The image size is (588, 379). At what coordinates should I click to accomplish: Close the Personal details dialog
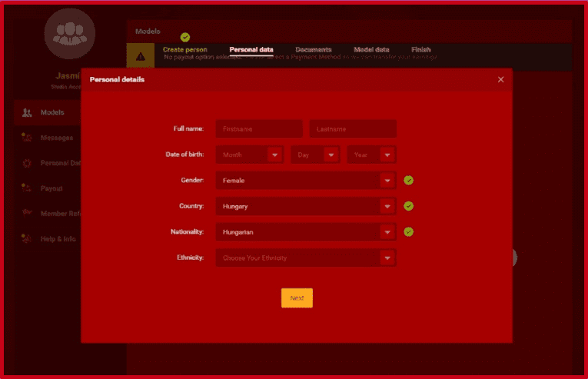500,79
